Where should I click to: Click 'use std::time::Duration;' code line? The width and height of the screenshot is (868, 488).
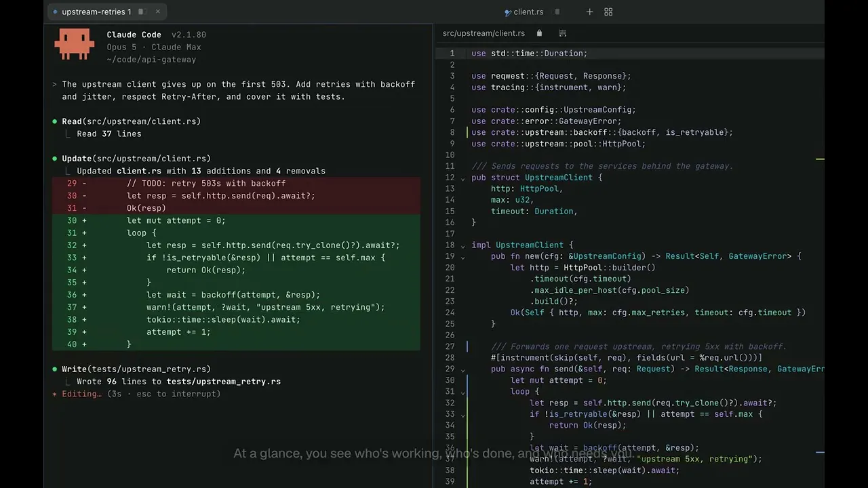coord(530,54)
